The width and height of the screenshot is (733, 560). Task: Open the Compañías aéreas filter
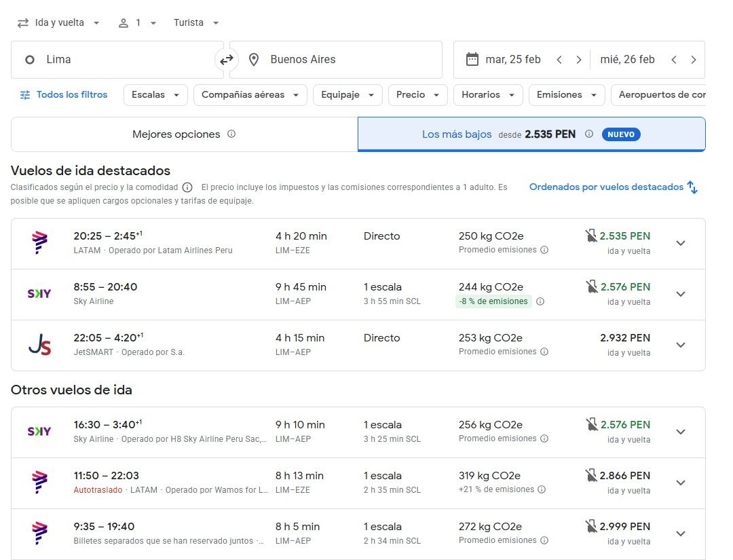pos(250,95)
